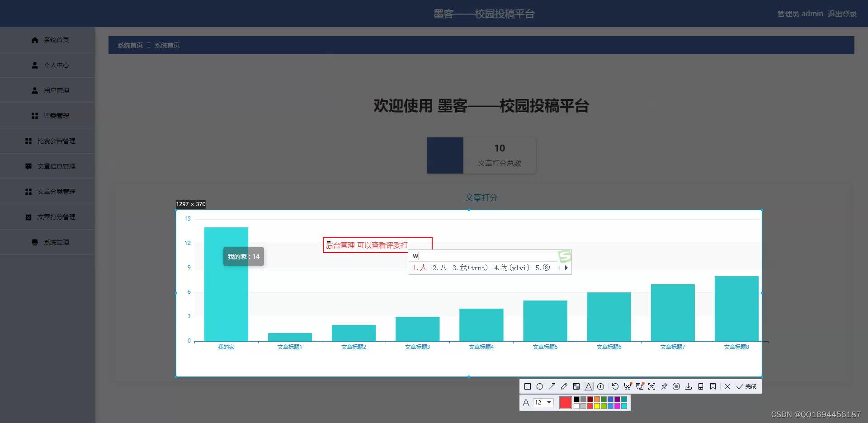The height and width of the screenshot is (423, 868).
Task: Pick the yellow color swatch
Action: pyautogui.click(x=597, y=406)
